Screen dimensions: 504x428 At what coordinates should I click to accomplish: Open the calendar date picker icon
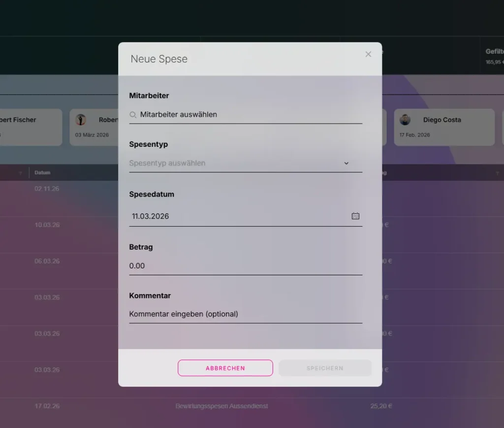coord(355,216)
